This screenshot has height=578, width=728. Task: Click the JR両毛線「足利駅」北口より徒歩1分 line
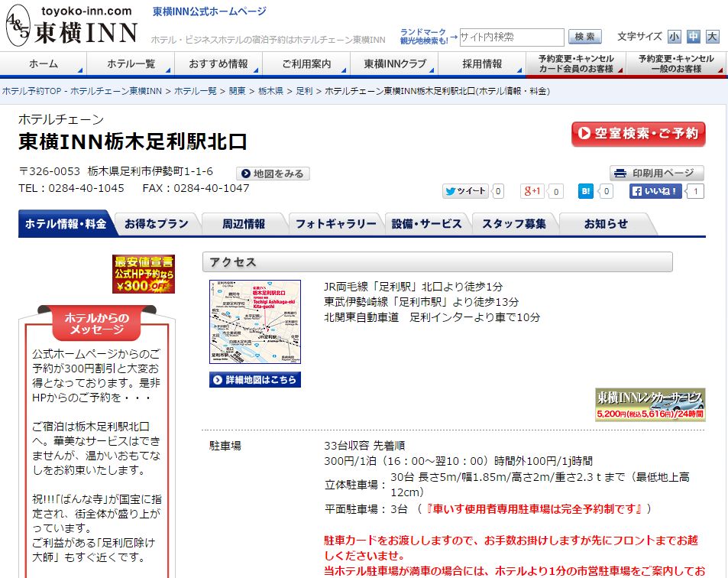click(x=413, y=287)
